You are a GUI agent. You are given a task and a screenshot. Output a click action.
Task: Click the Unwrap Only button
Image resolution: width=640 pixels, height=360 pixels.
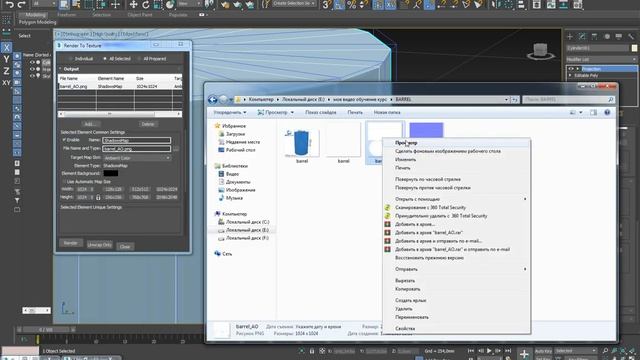100,245
